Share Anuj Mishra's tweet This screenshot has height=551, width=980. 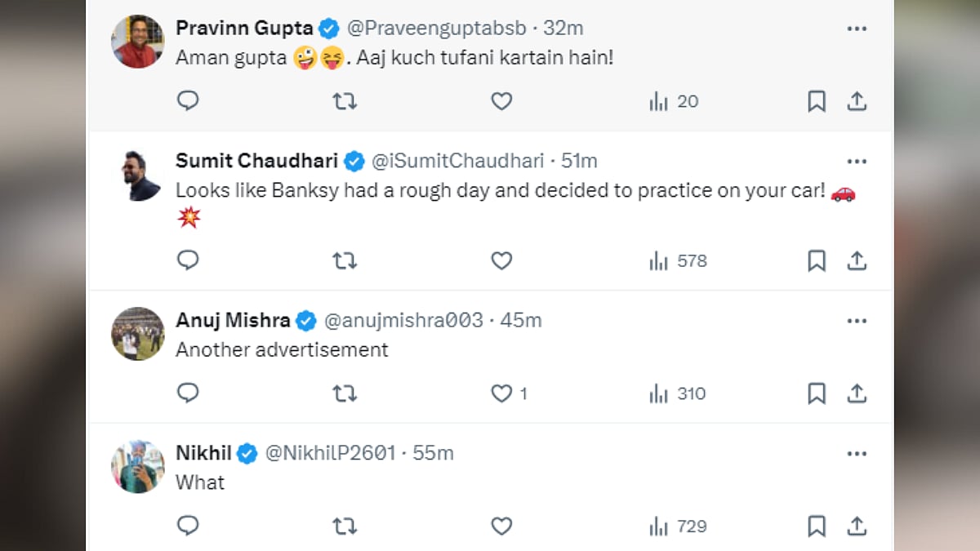(x=856, y=393)
